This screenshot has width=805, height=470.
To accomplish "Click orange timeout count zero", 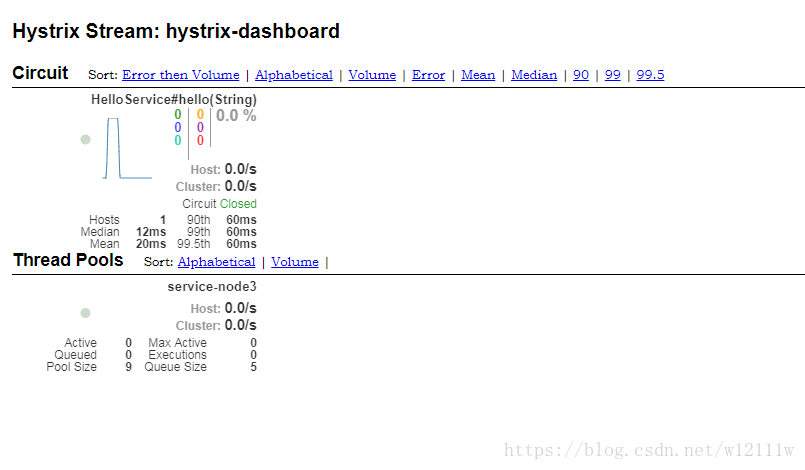I will (x=200, y=115).
